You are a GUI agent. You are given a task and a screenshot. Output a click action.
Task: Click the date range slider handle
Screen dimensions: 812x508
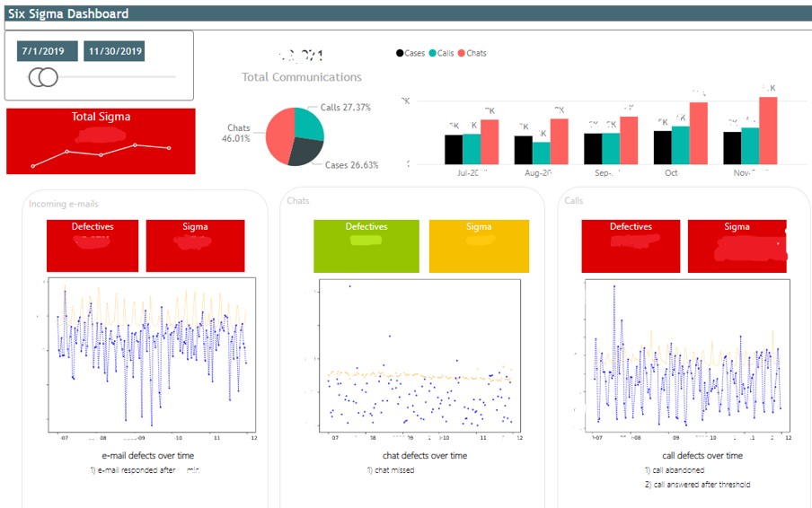click(x=42, y=78)
